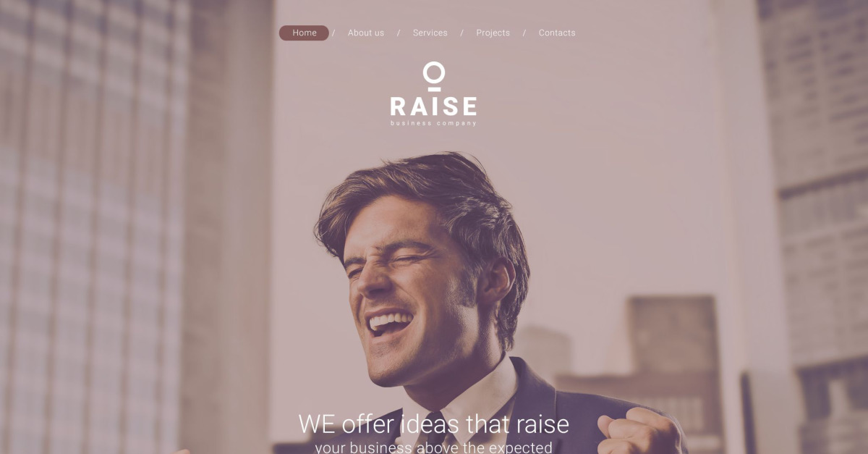The width and height of the screenshot is (868, 454).
Task: Open the Home navigation item
Action: [304, 33]
